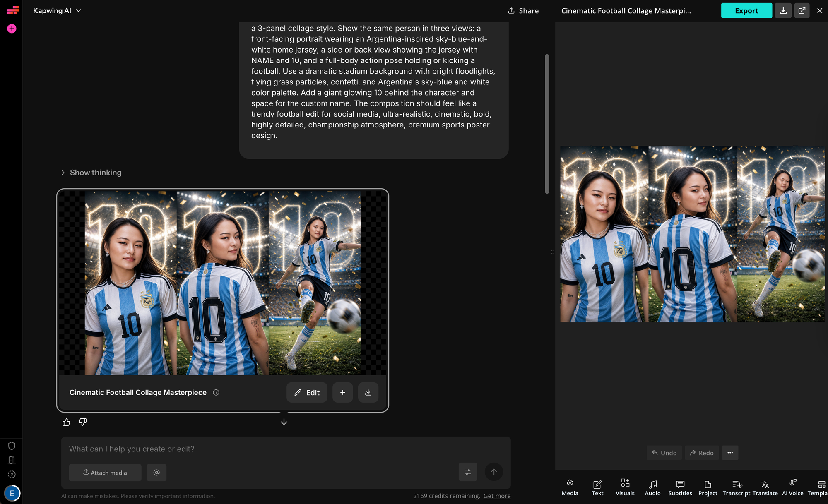Click the info icon beside collage title

coord(216,392)
